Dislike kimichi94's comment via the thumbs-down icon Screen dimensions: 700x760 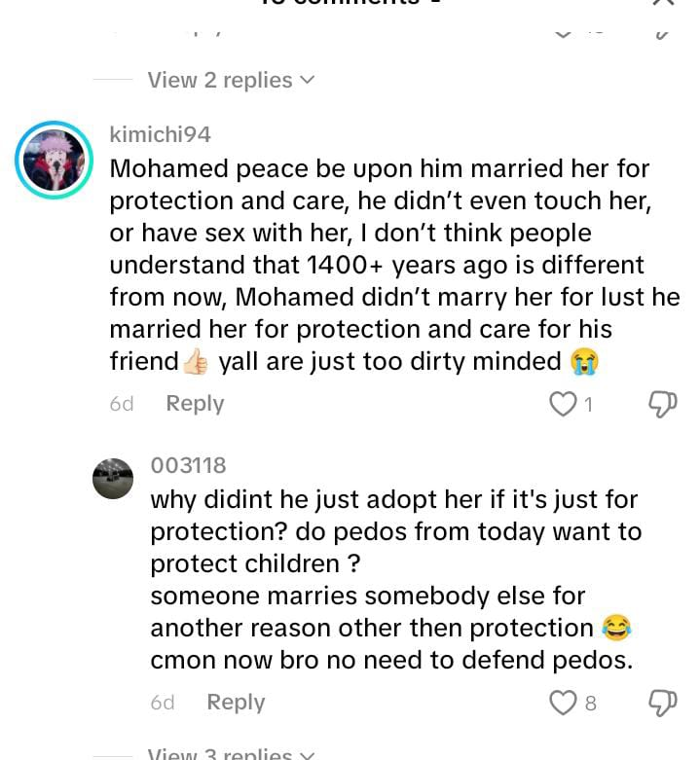pyautogui.click(x=663, y=404)
